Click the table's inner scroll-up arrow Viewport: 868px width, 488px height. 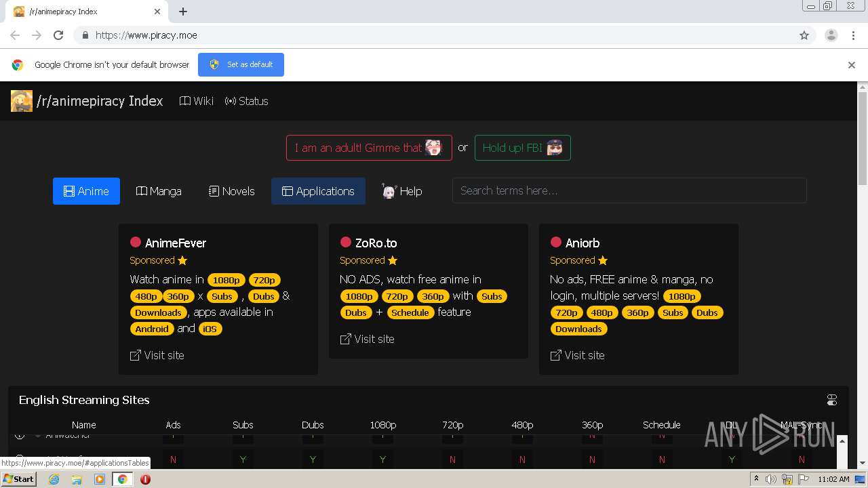tap(842, 441)
